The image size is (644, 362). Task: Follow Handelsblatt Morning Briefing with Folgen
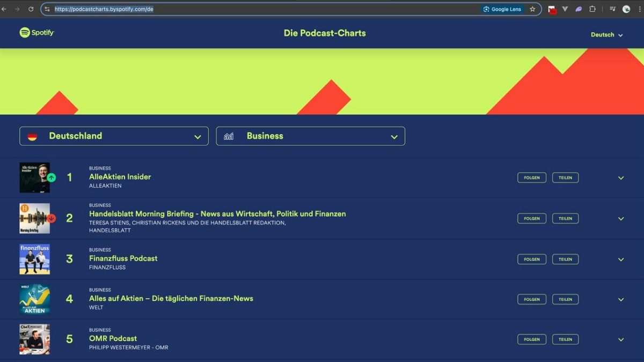(x=532, y=218)
